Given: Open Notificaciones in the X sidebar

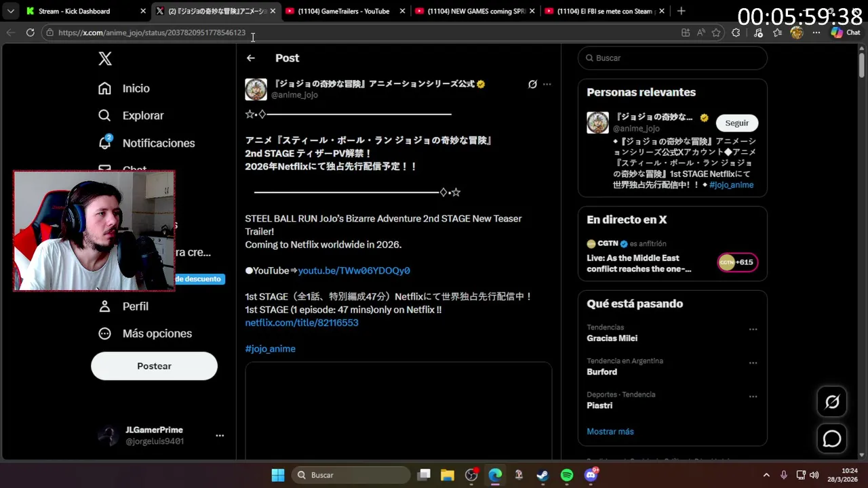Looking at the screenshot, I should point(146,143).
